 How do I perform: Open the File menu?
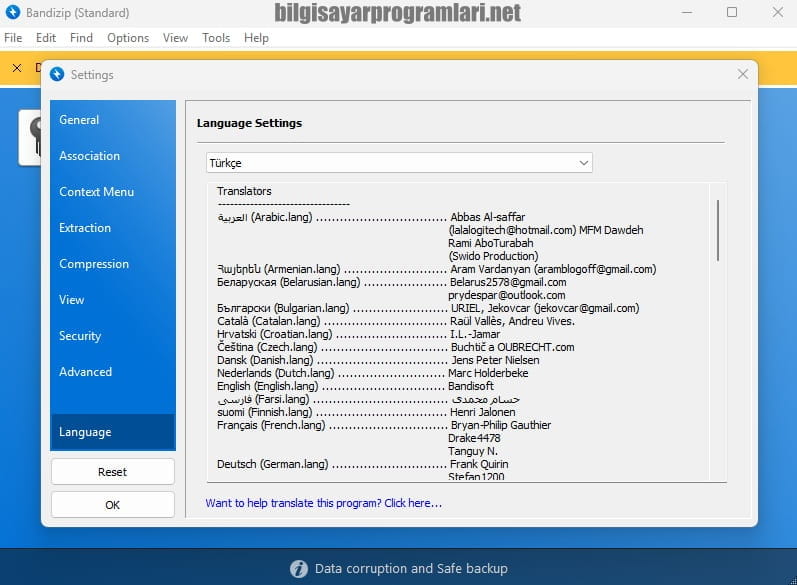point(13,38)
